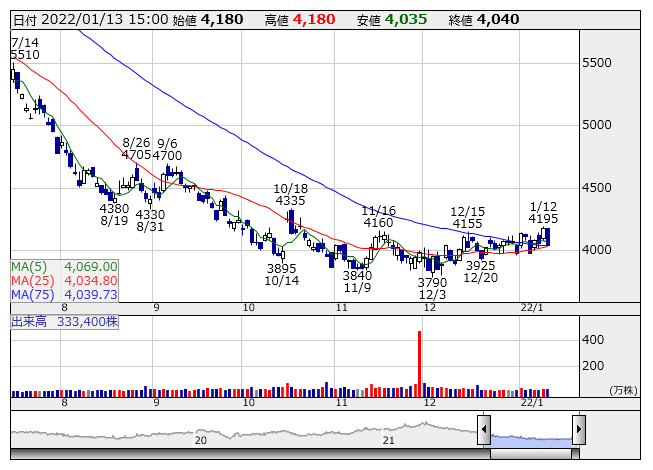Viewport: 653px width, 470px height.
Task: Click the (万株) volume unit label
Action: coord(623,390)
